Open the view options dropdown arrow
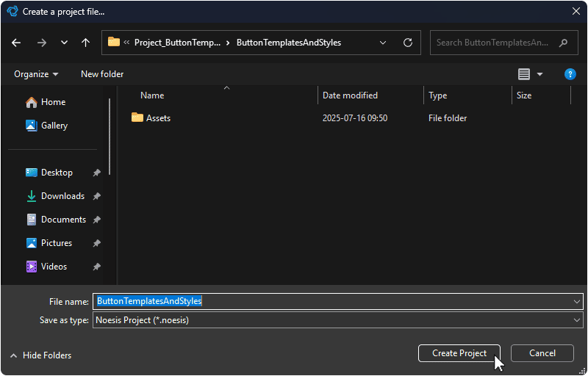The image size is (588, 376). (x=539, y=74)
